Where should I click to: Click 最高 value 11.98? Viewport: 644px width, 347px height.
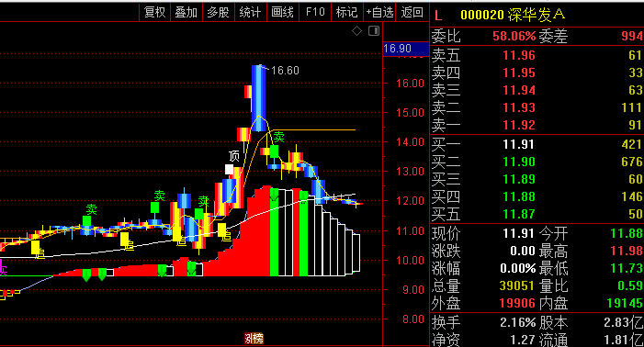(627, 251)
